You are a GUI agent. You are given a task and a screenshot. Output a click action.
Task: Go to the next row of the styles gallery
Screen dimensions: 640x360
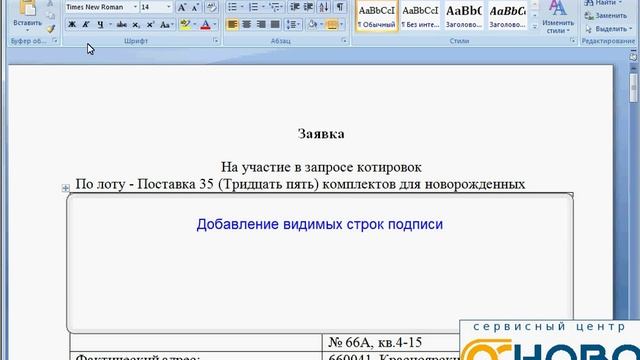535,16
